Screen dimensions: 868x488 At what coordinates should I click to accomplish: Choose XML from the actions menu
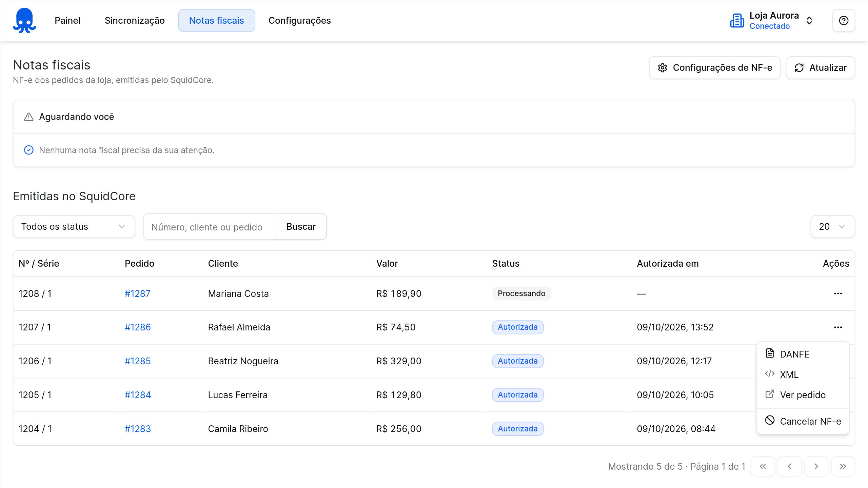point(803,374)
